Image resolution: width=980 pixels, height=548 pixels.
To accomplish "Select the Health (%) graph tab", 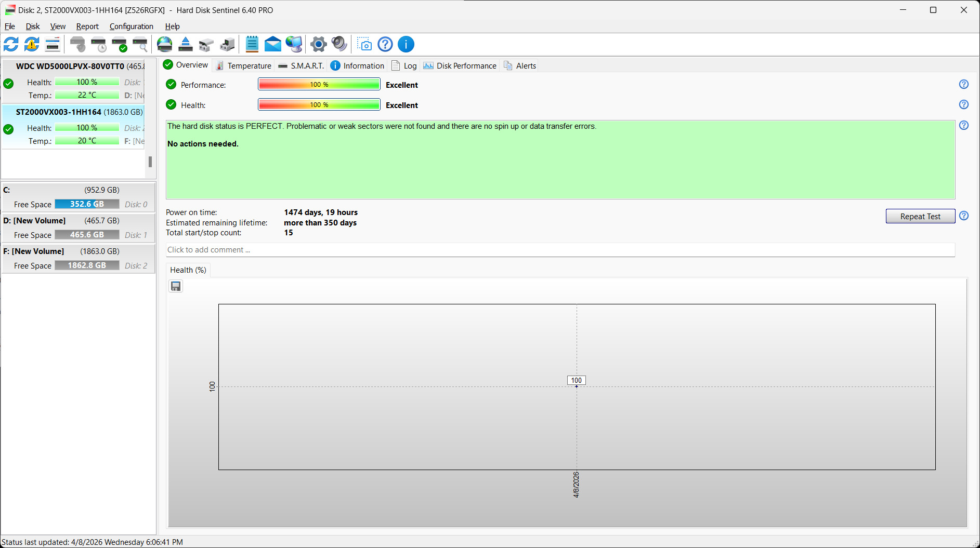I will (188, 270).
